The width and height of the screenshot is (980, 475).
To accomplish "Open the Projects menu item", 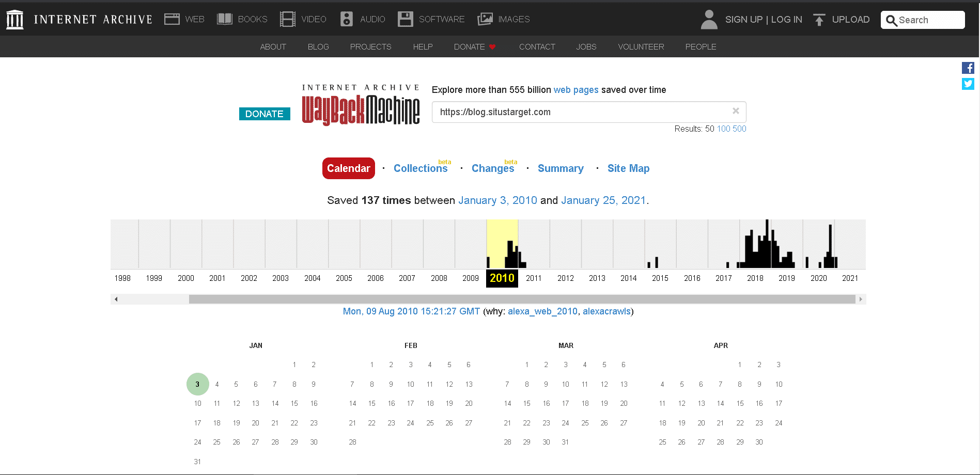I will (370, 46).
